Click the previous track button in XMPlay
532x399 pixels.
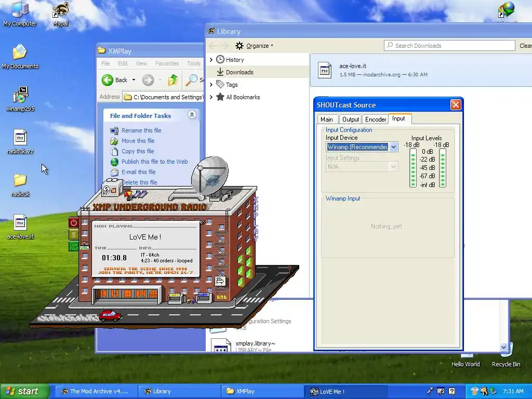(x=103, y=293)
